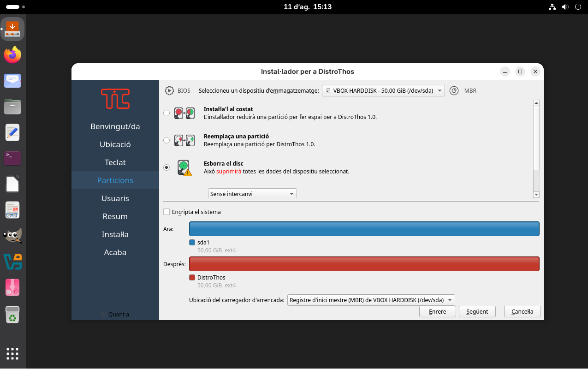
Task: Open the storage device dropdown VBOX HARDDISK
Action: 383,91
